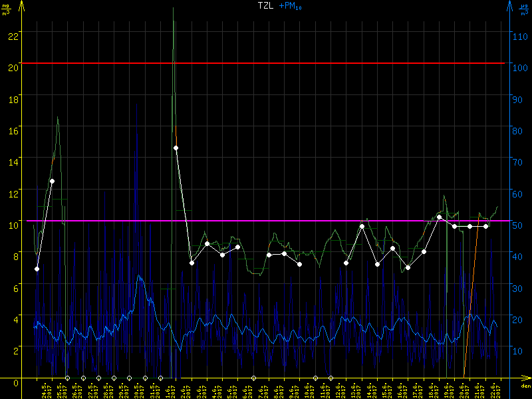Click the 0 tick label on left axis
Screen dimensions: 532x399
(x=16, y=382)
